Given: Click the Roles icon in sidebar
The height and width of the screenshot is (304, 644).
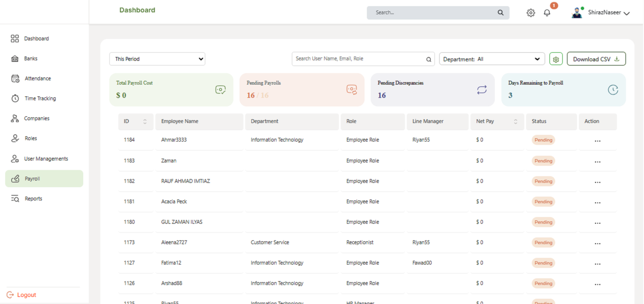Looking at the screenshot, I should (14, 138).
